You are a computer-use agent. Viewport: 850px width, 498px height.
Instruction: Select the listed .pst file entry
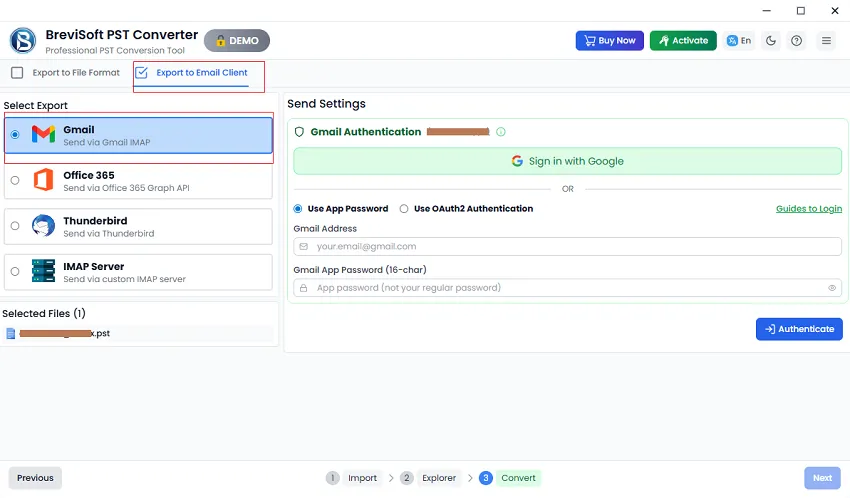pos(139,333)
